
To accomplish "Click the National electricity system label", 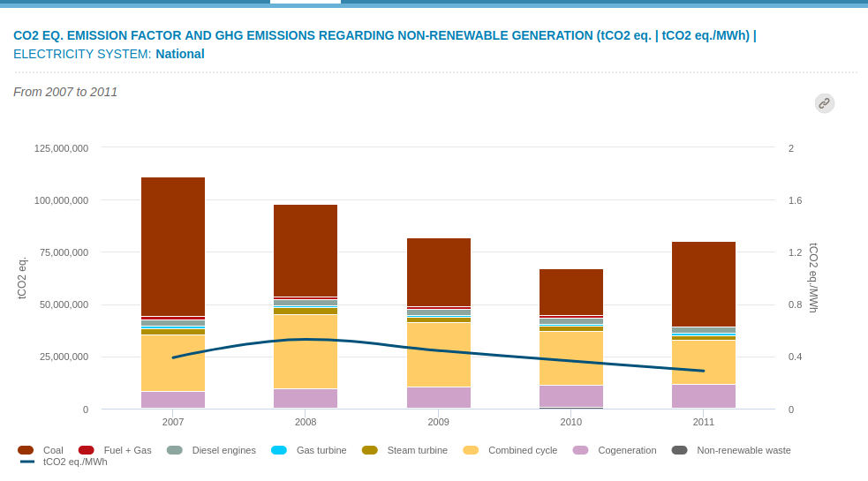I will pyautogui.click(x=180, y=54).
